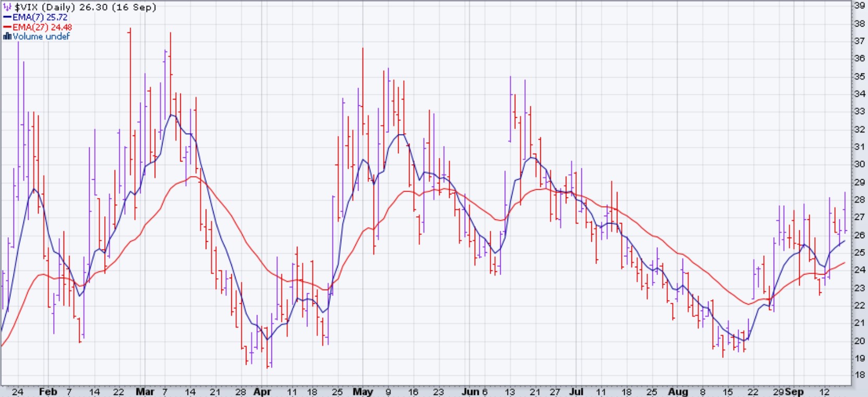Select the "$VIX (Daily)" chart title text
868x397 pixels.
point(45,7)
